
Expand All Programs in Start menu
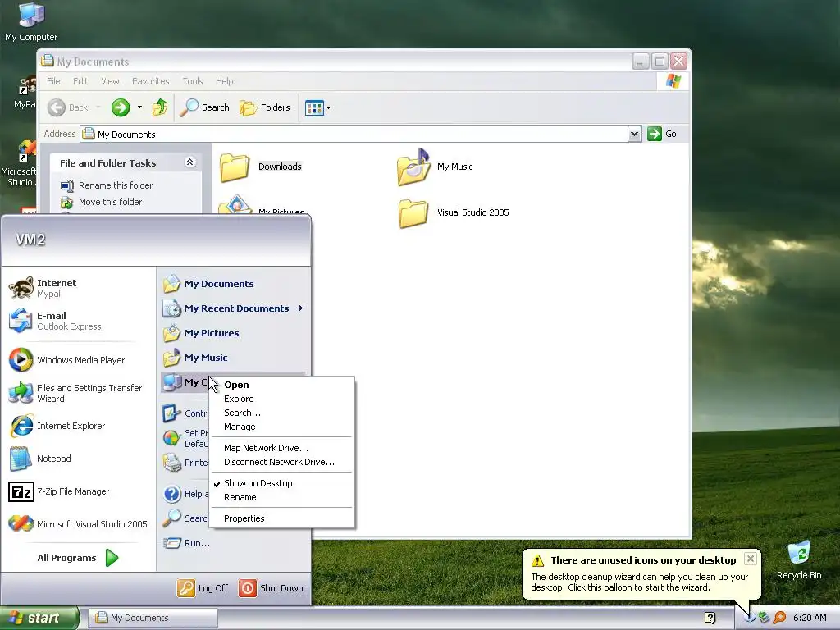[x=78, y=558]
